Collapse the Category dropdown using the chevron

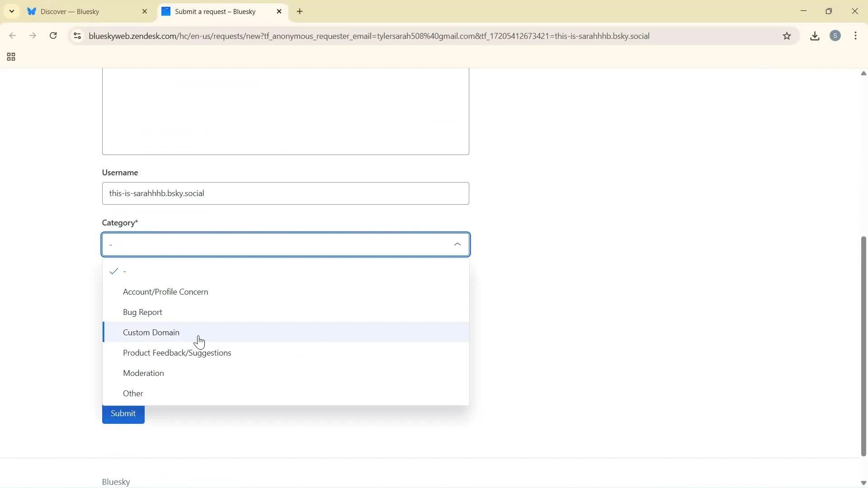(x=458, y=244)
